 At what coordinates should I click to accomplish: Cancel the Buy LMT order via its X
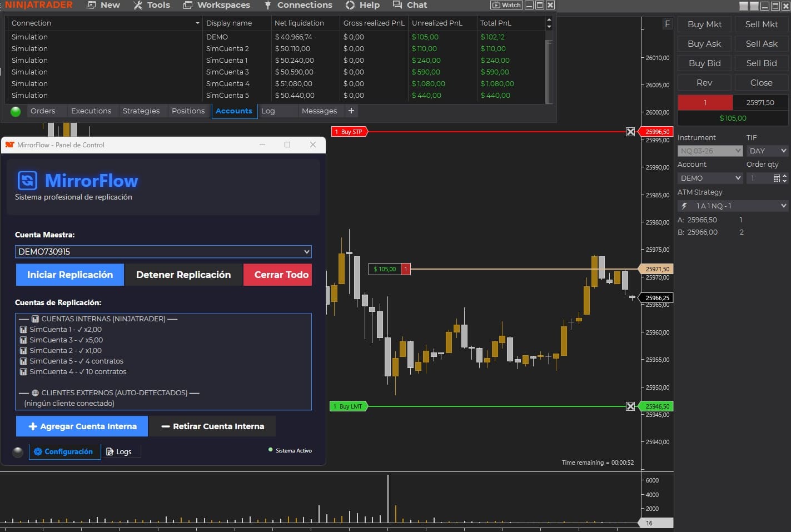point(630,406)
